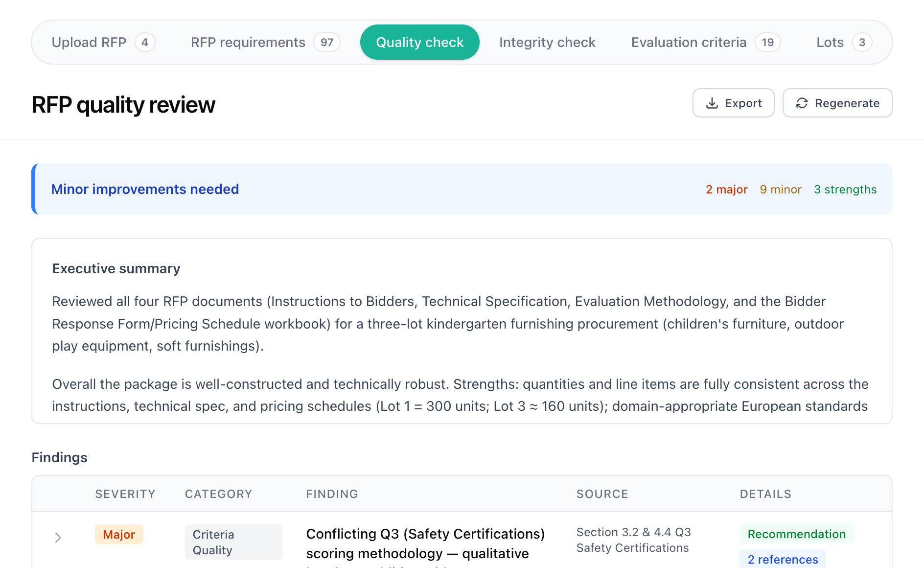Click the 3 badge on Lots

coord(862,43)
